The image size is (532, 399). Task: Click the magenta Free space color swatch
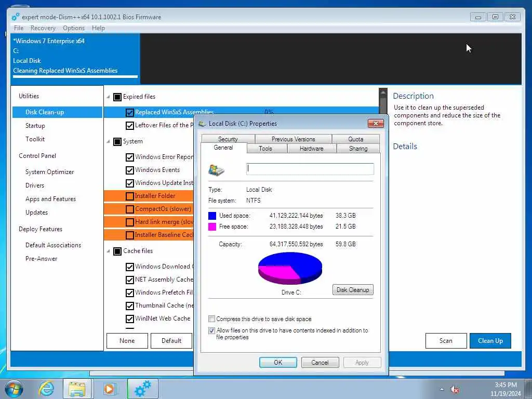[x=212, y=227]
